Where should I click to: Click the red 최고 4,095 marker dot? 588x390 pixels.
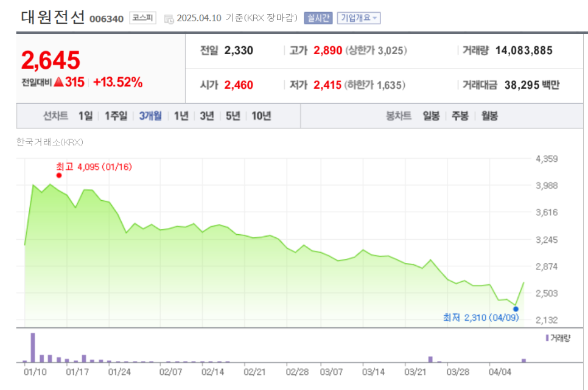pos(59,175)
